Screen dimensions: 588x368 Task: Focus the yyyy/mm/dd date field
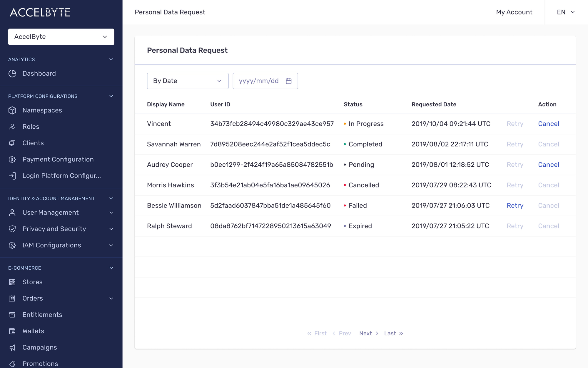[265, 81]
